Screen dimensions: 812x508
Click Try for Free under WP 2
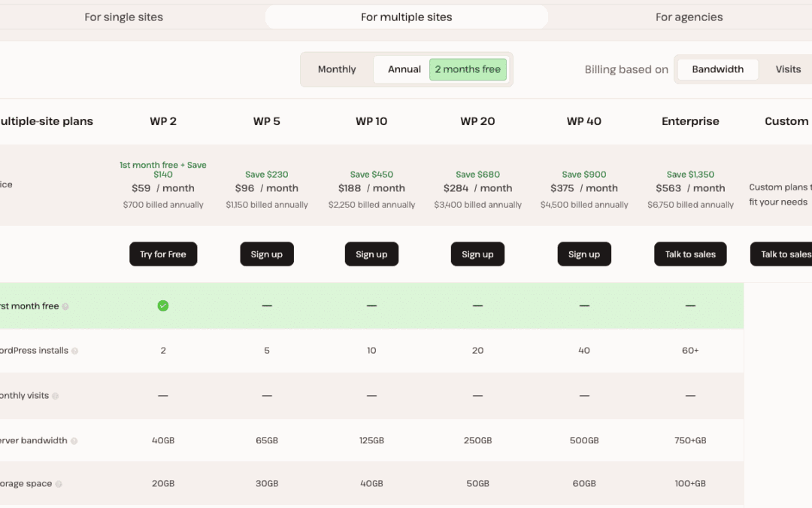(x=163, y=254)
